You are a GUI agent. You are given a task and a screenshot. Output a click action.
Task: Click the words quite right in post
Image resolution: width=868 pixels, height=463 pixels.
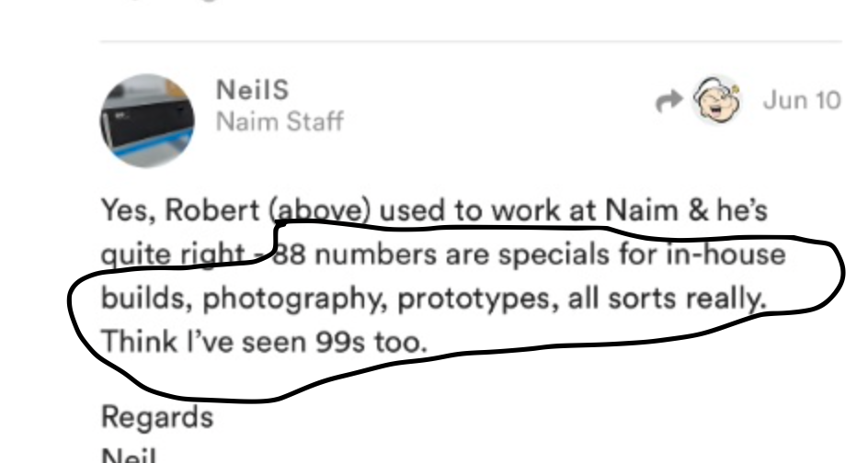tap(173, 255)
